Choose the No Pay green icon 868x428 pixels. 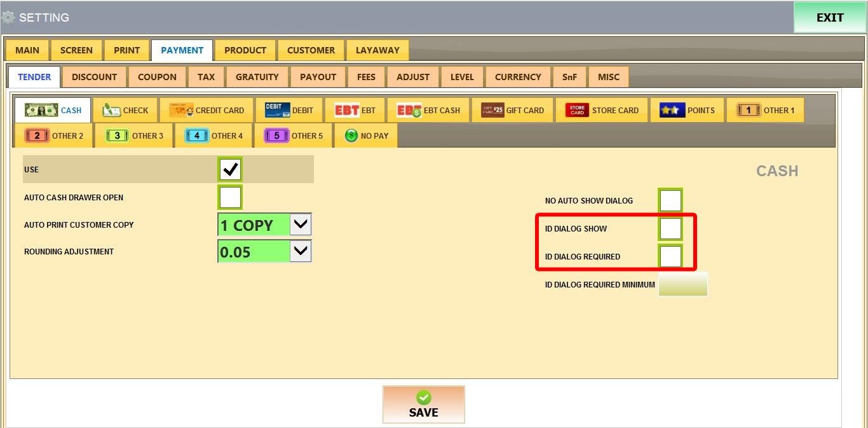(351, 135)
